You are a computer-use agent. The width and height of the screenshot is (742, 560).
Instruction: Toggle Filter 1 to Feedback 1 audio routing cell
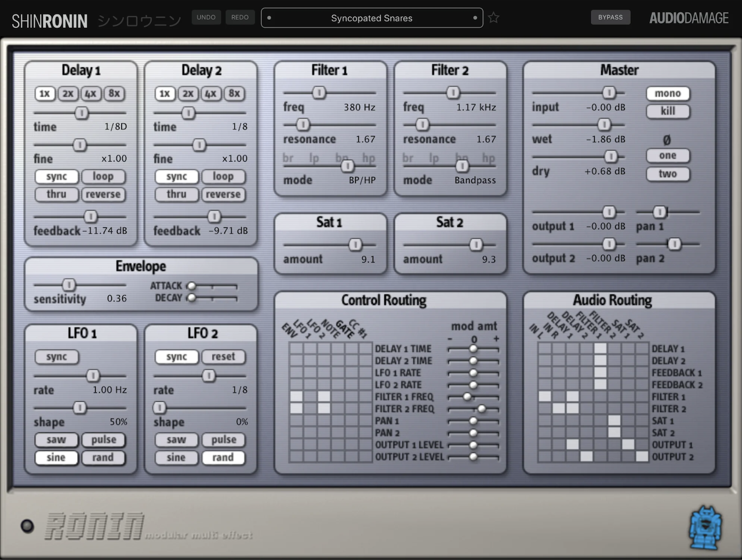pyautogui.click(x=601, y=373)
